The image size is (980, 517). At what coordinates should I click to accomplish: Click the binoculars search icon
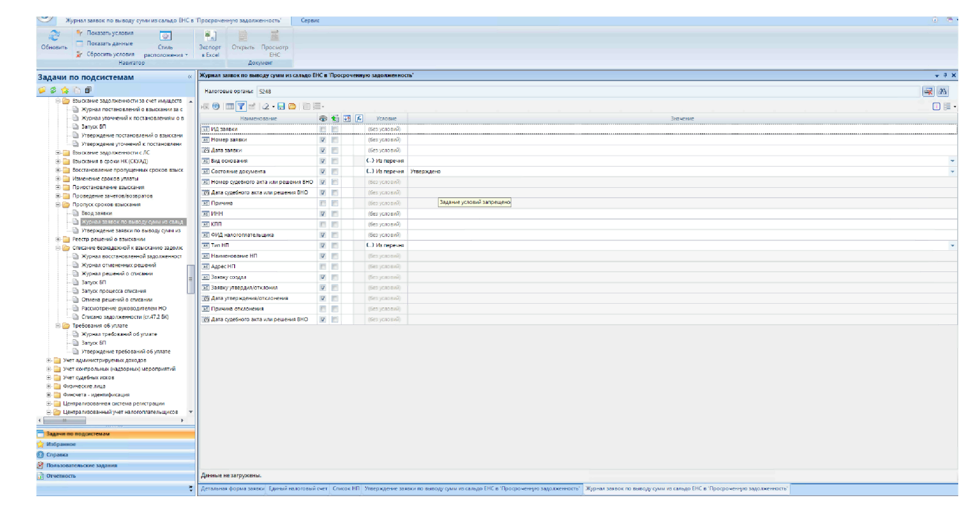pos(942,91)
